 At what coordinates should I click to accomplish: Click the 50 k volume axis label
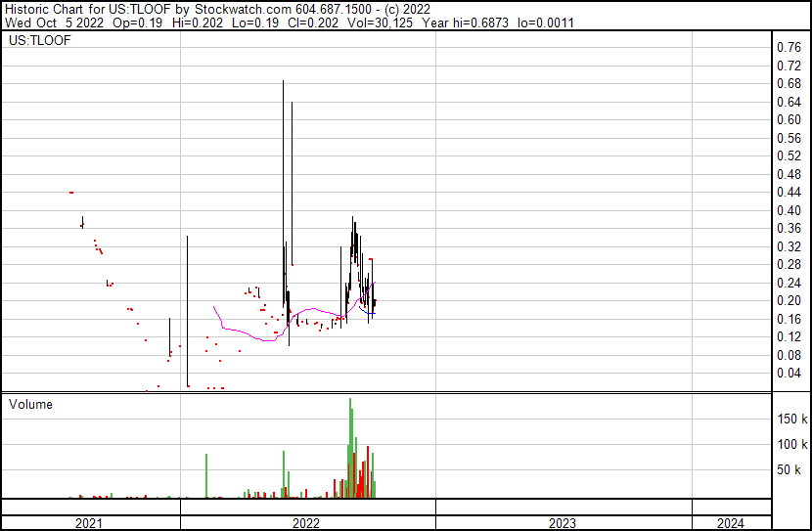[790, 469]
